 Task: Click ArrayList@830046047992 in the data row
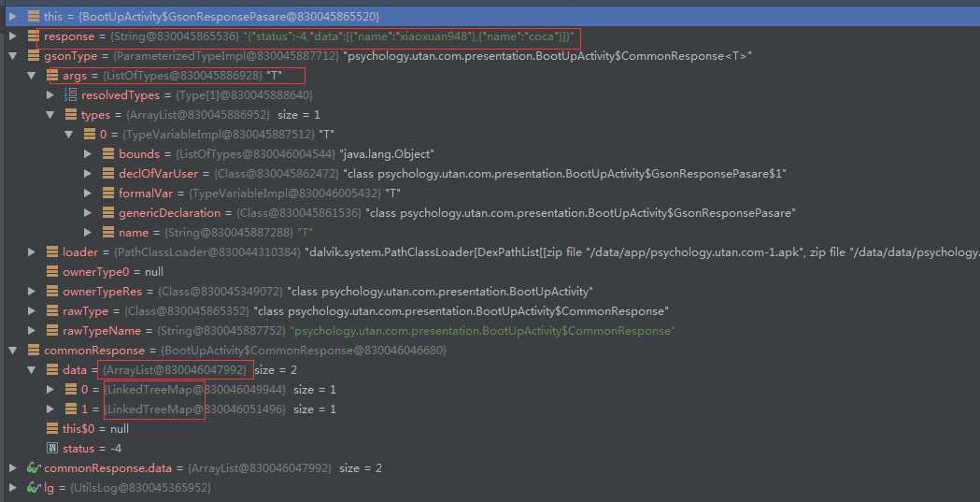[x=175, y=370]
